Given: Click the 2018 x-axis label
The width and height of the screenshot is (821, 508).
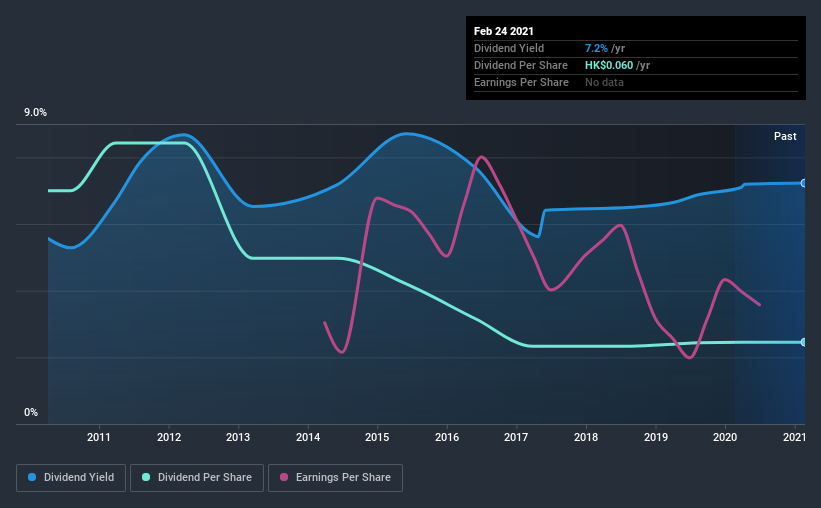Looking at the screenshot, I should click(x=586, y=437).
